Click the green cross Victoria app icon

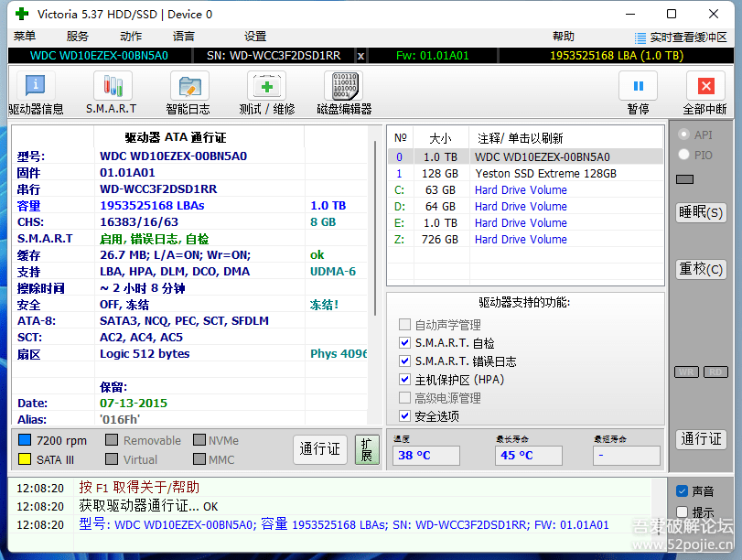(22, 15)
